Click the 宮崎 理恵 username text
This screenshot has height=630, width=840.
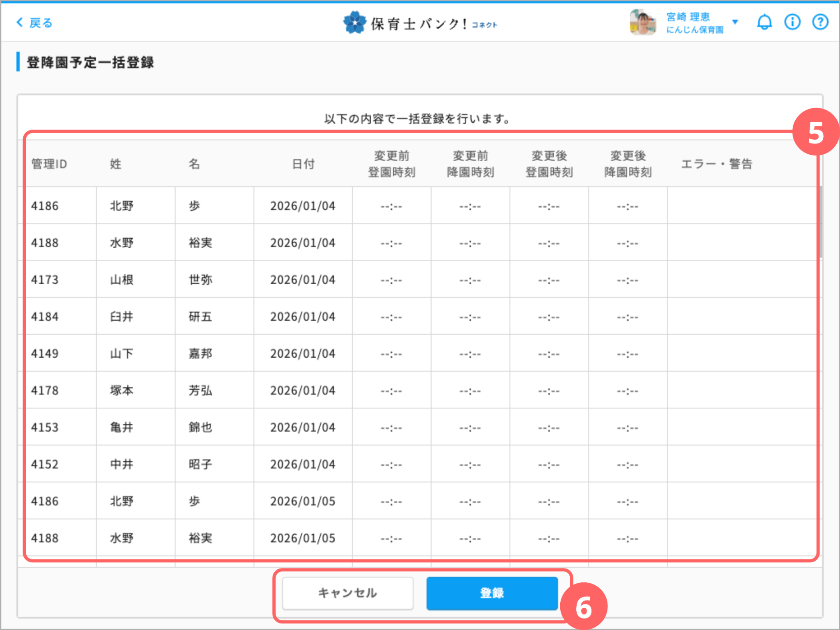688,17
